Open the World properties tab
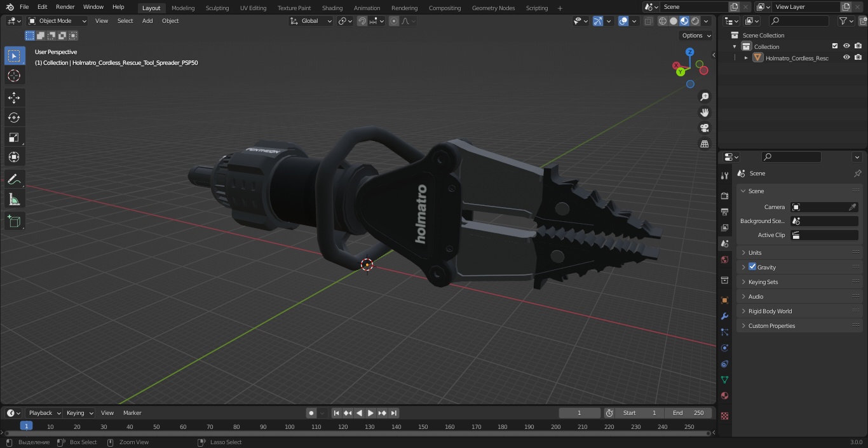Image resolution: width=868 pixels, height=448 pixels. [724, 259]
